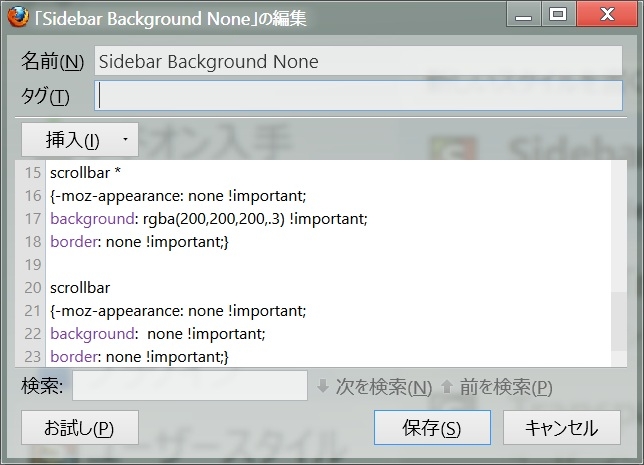Click line 16 '{-moz-appearance: none !important;'
644x465 pixels.
[x=178, y=196]
